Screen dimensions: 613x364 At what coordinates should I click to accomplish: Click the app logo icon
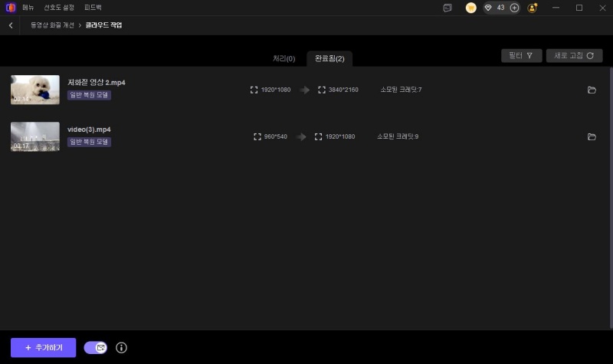coord(11,8)
